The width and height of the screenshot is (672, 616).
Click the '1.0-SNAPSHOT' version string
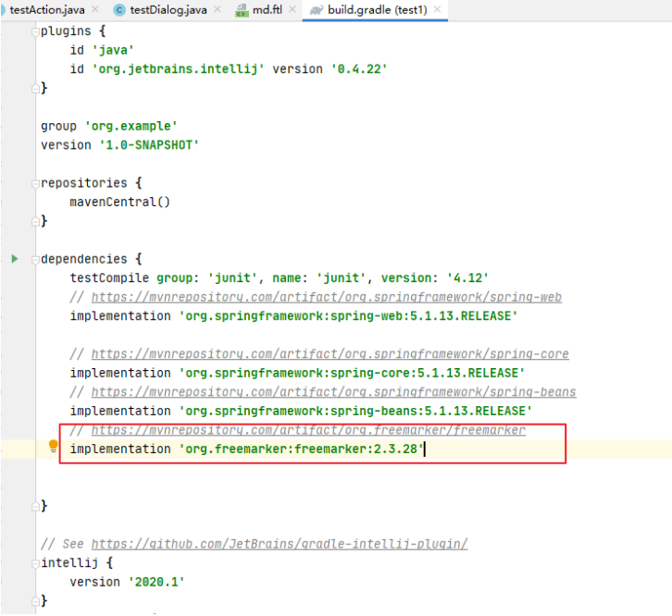click(x=149, y=145)
